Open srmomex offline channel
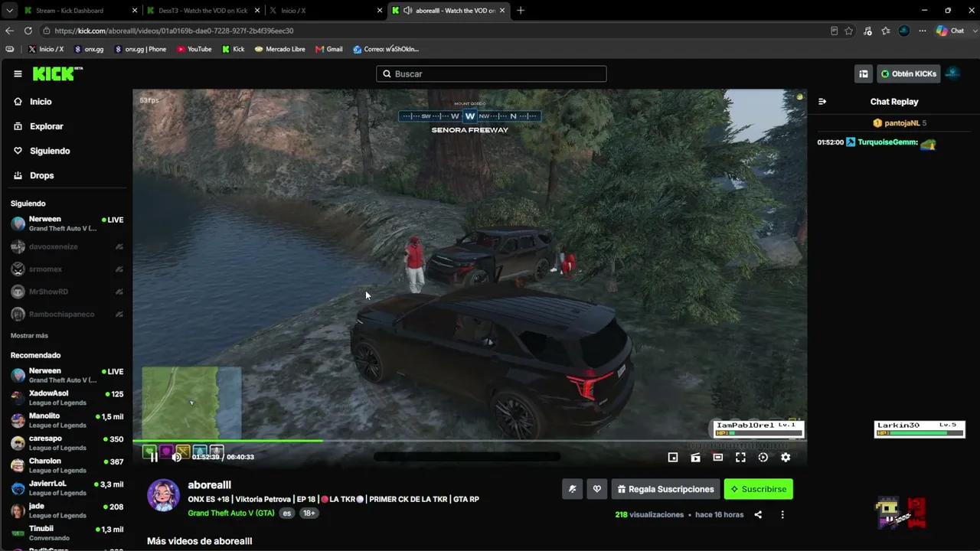This screenshot has width=980, height=551. coord(67,269)
